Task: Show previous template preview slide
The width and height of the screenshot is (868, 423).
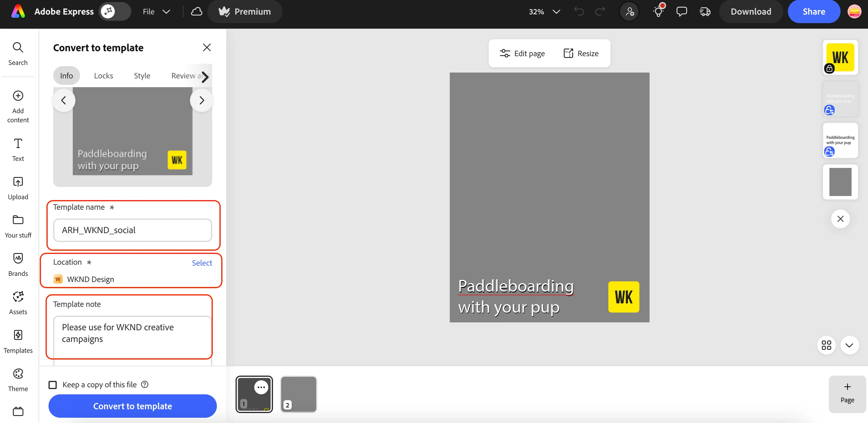Action: pyautogui.click(x=63, y=100)
